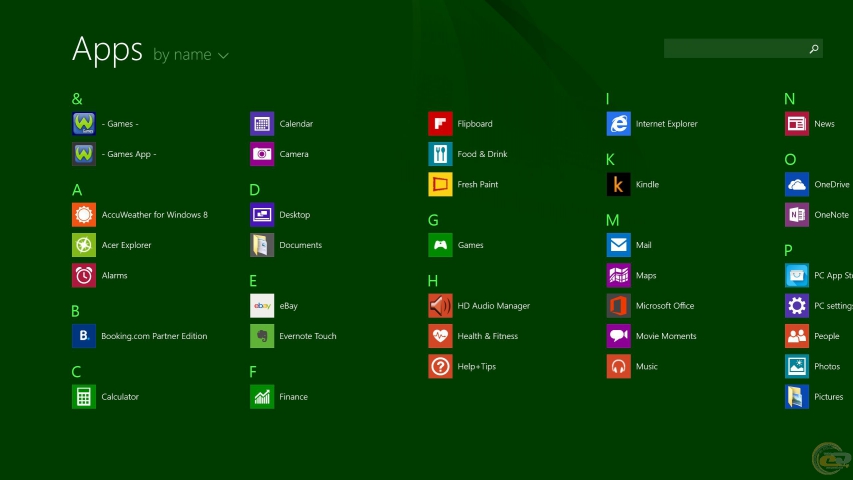Launch the Internet Explorer icon
Image resolution: width=853 pixels, height=480 pixels.
[619, 124]
